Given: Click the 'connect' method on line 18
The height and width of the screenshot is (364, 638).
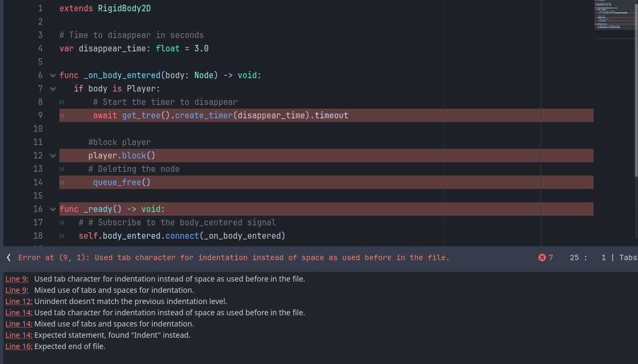Looking at the screenshot, I should pyautogui.click(x=182, y=236).
